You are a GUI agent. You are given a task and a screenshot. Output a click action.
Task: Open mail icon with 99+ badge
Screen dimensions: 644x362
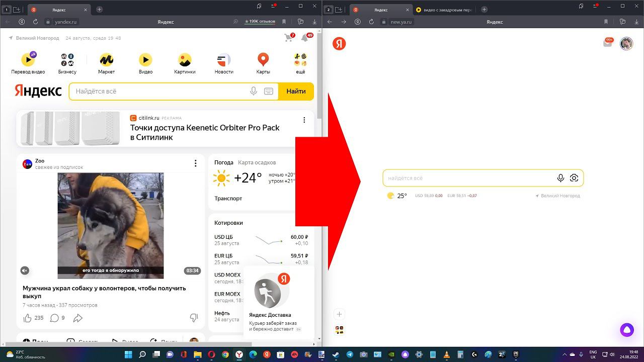pos(608,43)
